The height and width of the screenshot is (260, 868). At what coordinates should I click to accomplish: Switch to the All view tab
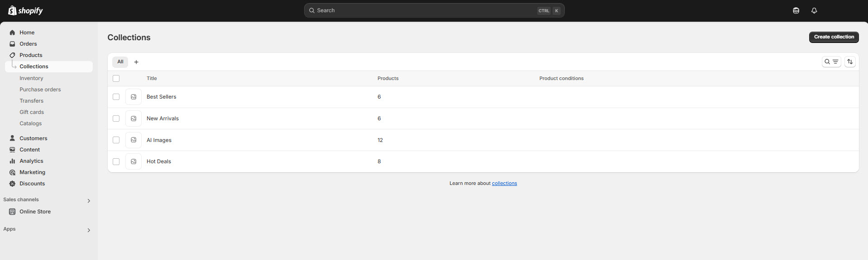coord(120,62)
